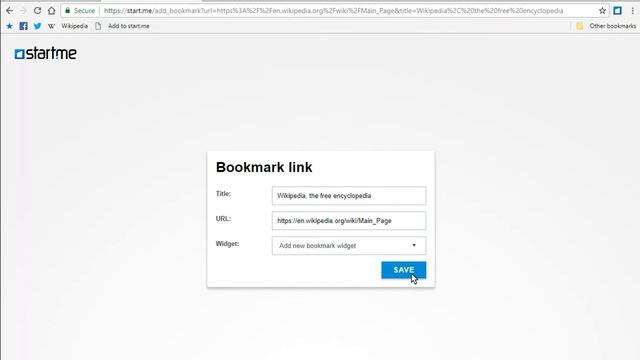
Task: Open the Twitter bookmark icon
Action: (38, 26)
